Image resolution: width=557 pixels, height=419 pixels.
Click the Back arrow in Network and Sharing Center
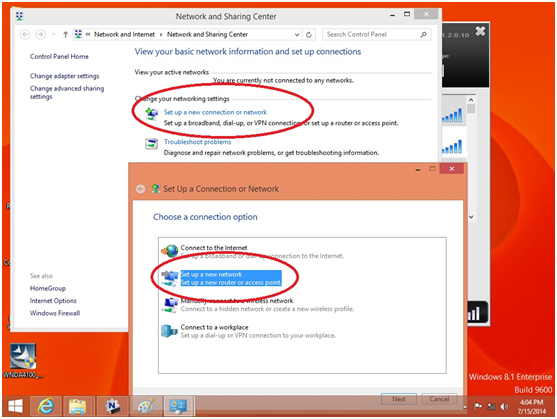coord(25,34)
